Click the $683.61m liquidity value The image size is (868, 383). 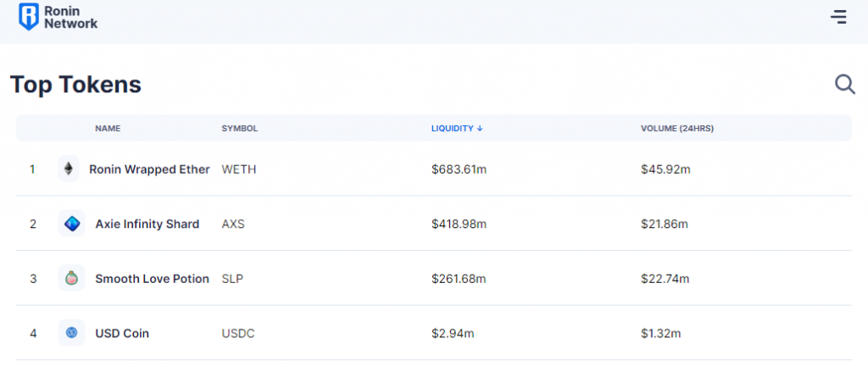pyautogui.click(x=459, y=169)
